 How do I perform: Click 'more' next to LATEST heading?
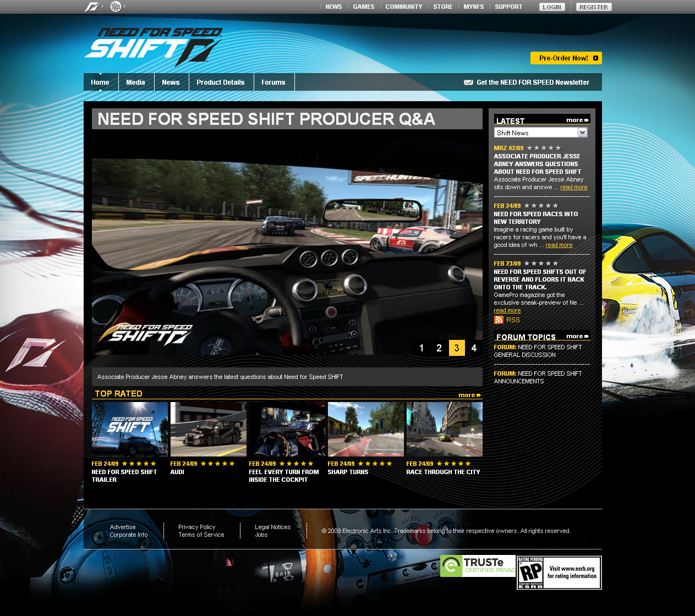click(x=577, y=120)
